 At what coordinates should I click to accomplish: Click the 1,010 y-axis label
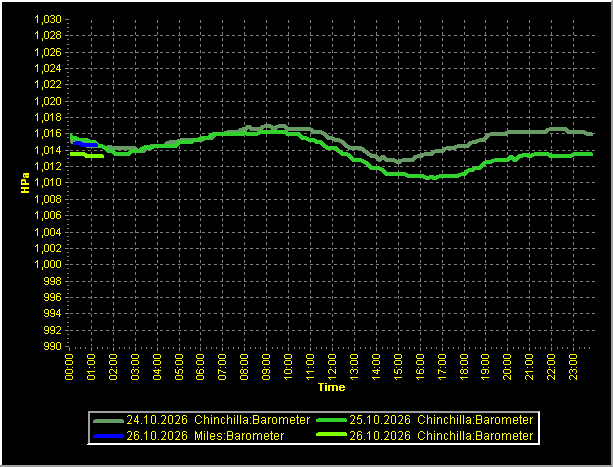click(x=48, y=183)
